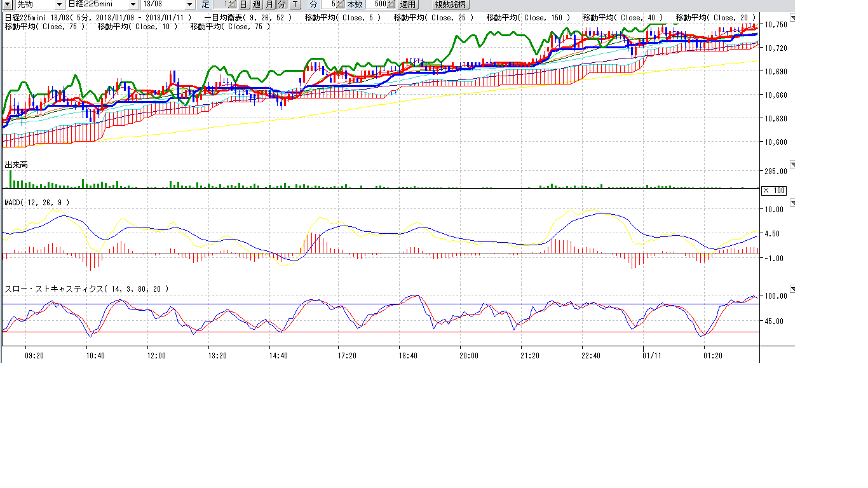Image resolution: width=868 pixels, height=488 pixels.
Task: Click the pencil icon next to minutes value 5
Action: pos(340,4)
